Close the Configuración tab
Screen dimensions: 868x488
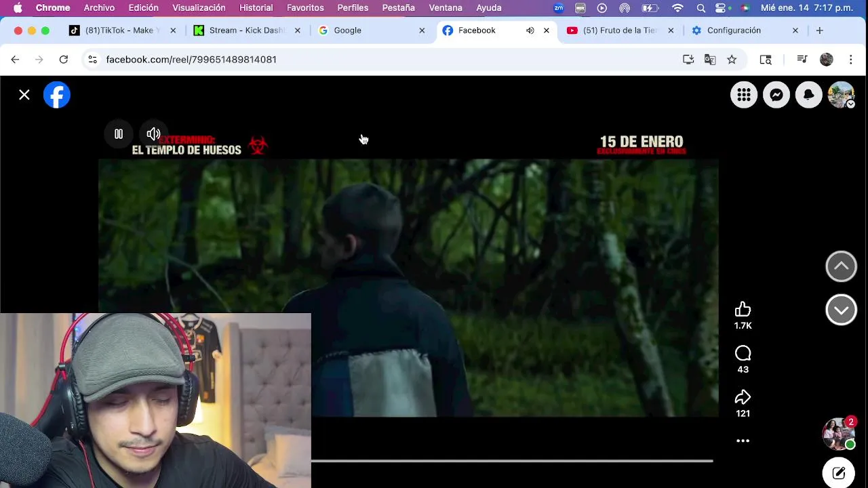795,30
